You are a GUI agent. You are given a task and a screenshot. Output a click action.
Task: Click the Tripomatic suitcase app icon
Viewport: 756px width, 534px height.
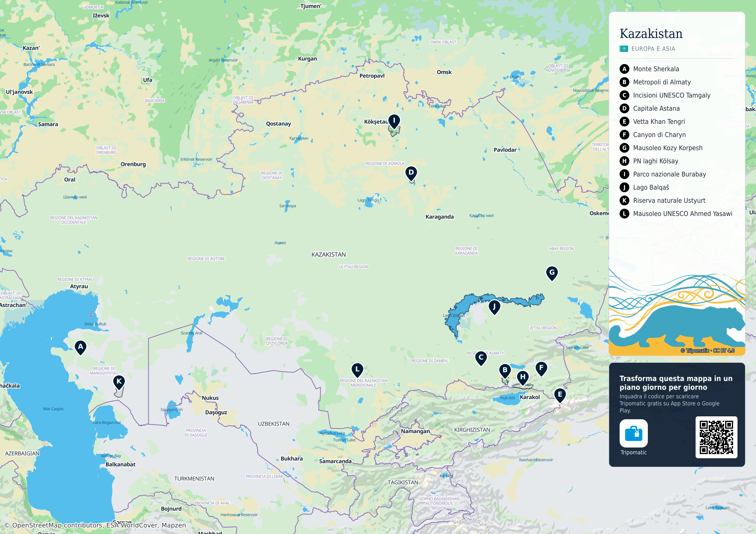coord(633,433)
